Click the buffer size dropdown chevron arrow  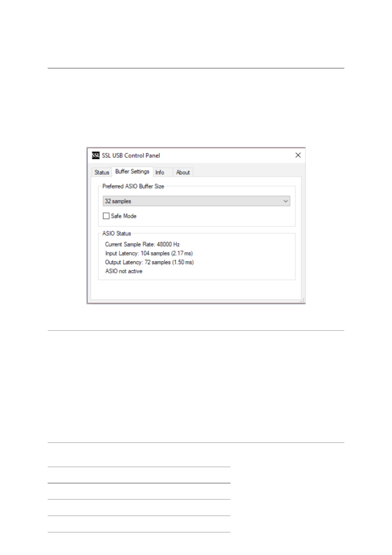(286, 201)
